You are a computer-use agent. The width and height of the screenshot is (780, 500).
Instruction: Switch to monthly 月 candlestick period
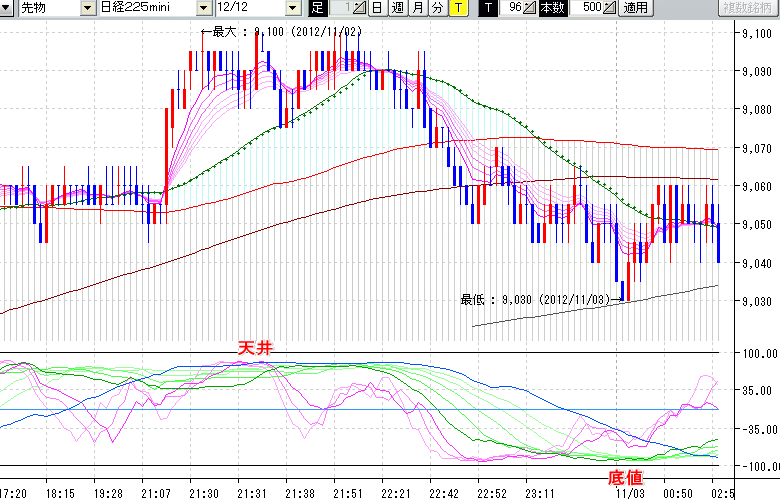click(418, 8)
